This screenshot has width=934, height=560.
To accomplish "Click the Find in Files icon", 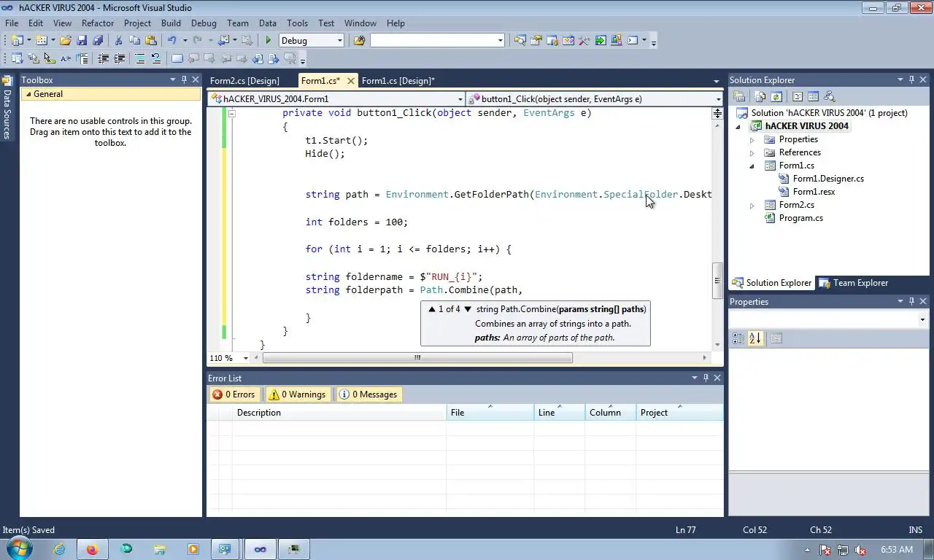I will tap(359, 40).
